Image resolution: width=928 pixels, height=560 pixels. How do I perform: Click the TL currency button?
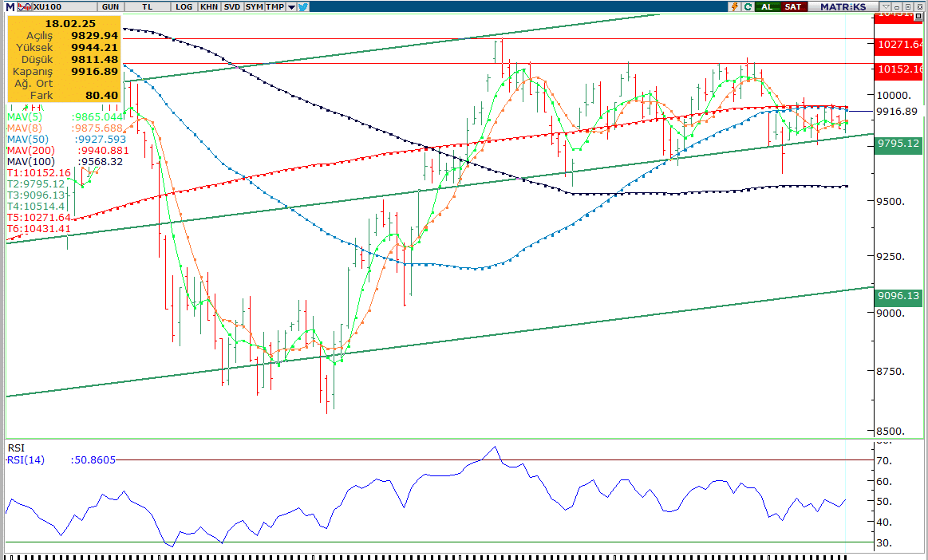[x=148, y=6]
